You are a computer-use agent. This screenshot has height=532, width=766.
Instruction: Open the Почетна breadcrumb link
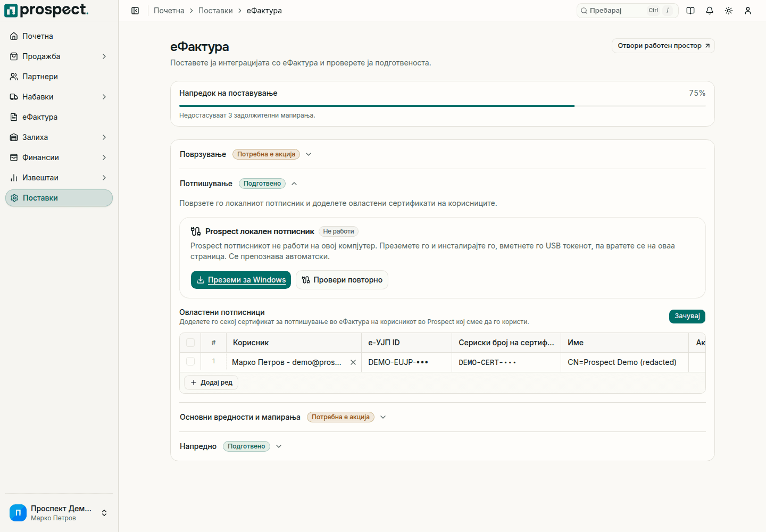169,11
